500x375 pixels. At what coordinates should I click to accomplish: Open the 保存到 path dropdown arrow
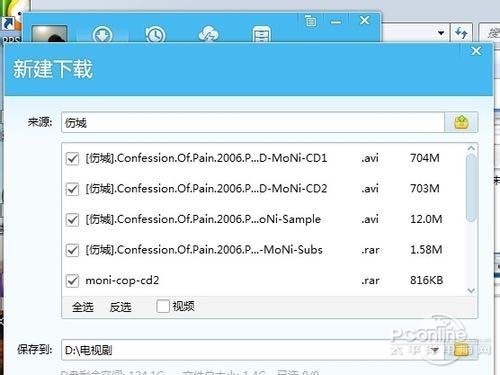(x=435, y=350)
